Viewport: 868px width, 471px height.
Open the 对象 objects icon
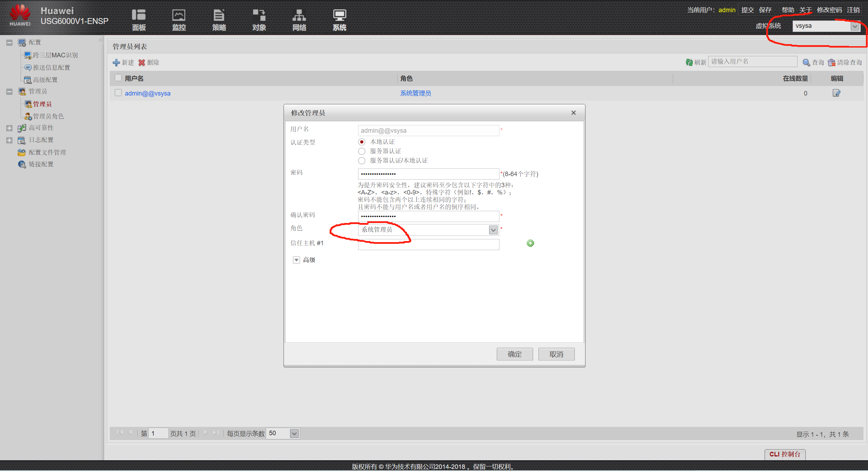[x=259, y=16]
